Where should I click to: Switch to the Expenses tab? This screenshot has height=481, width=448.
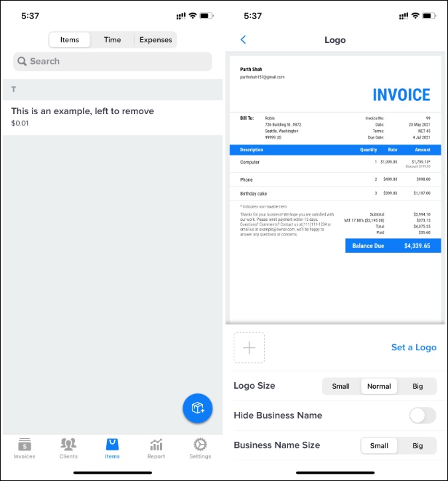[155, 40]
